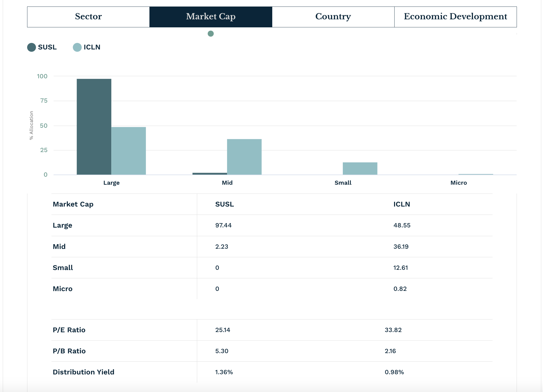The height and width of the screenshot is (392, 543).
Task: Click the 2.23 value
Action: click(x=222, y=246)
